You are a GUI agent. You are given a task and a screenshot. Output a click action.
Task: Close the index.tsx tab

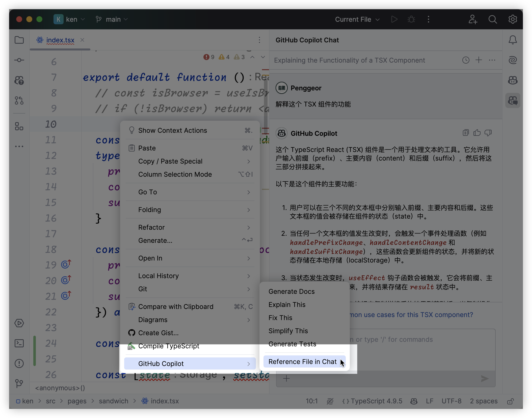pos(82,40)
